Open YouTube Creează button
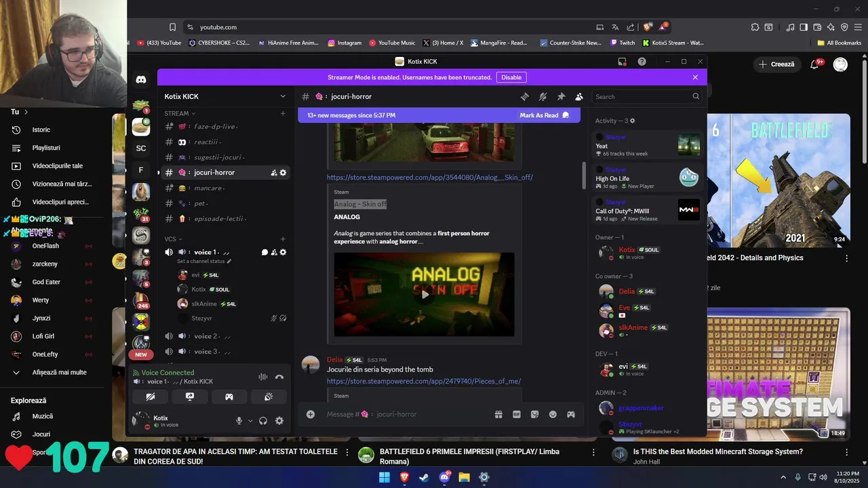 776,64
